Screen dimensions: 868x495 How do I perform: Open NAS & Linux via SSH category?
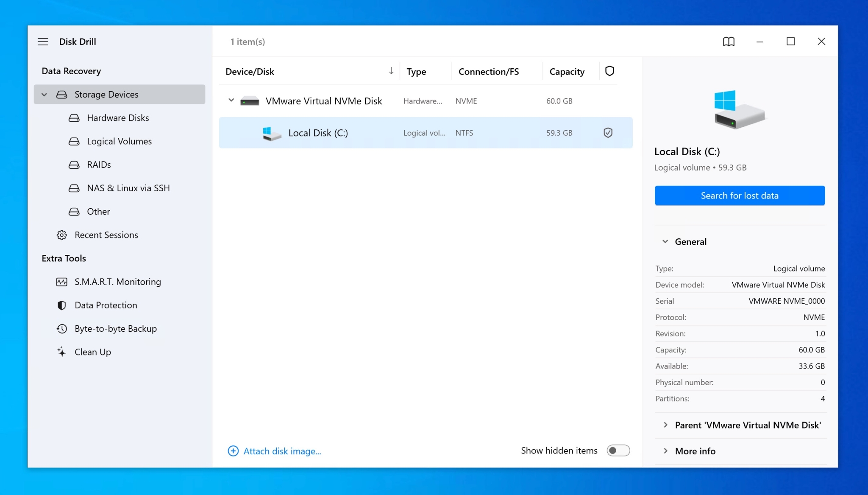coord(128,188)
